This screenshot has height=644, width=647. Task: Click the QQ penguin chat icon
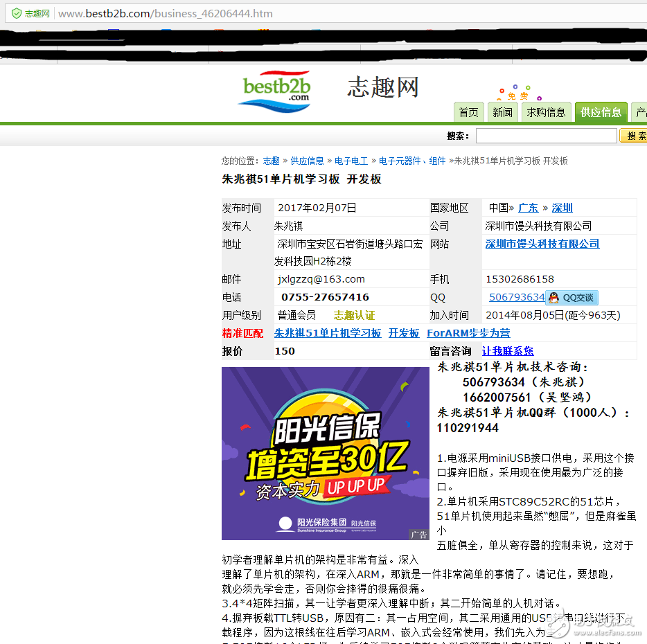pos(553,298)
